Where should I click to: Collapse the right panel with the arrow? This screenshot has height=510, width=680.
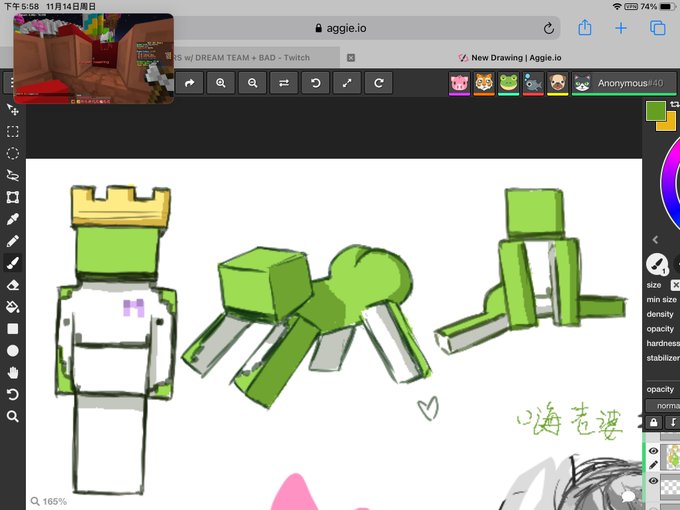(655, 239)
